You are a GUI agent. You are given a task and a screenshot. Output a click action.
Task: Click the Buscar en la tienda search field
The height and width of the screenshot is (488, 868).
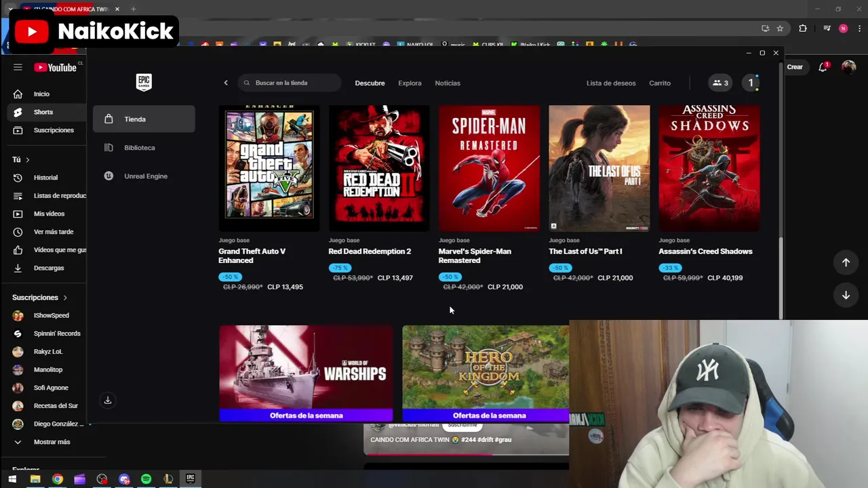tap(289, 83)
